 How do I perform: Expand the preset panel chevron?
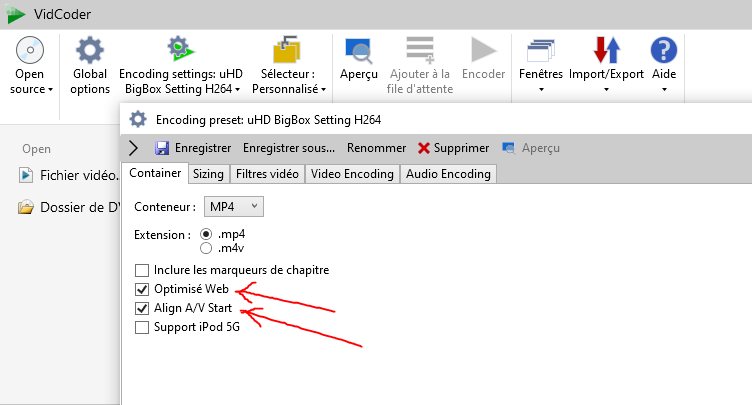pos(133,148)
